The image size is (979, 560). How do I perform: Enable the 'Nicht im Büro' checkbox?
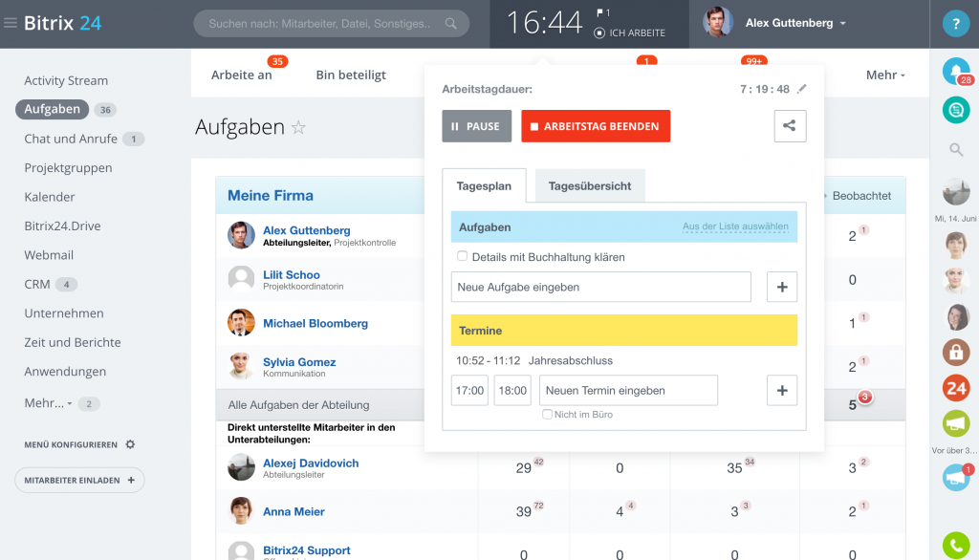pyautogui.click(x=547, y=414)
